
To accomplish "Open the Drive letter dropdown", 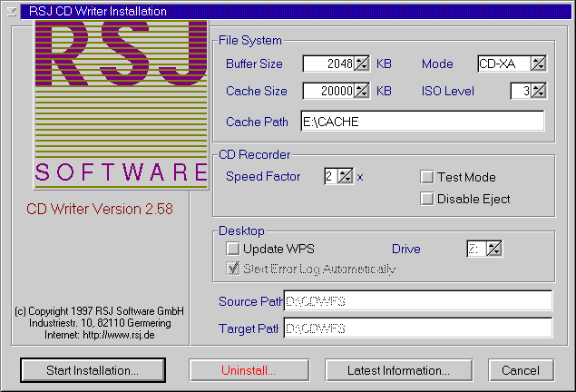I will [494, 249].
